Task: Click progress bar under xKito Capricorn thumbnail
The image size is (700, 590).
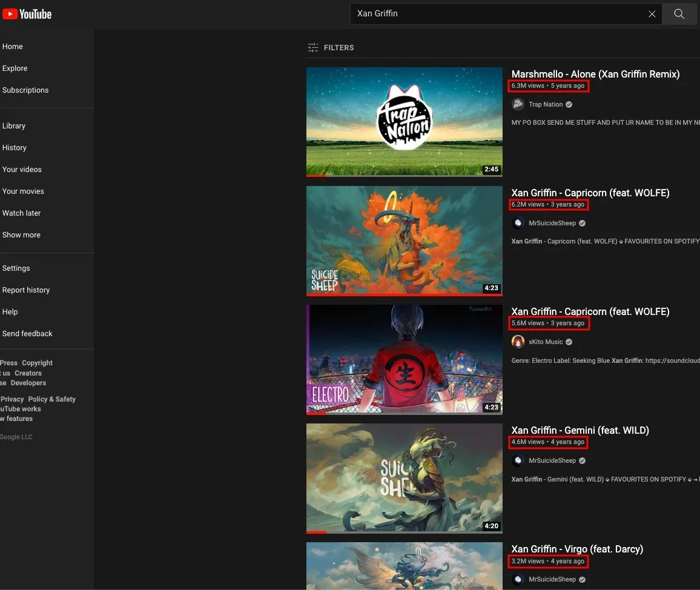Action: coord(404,414)
